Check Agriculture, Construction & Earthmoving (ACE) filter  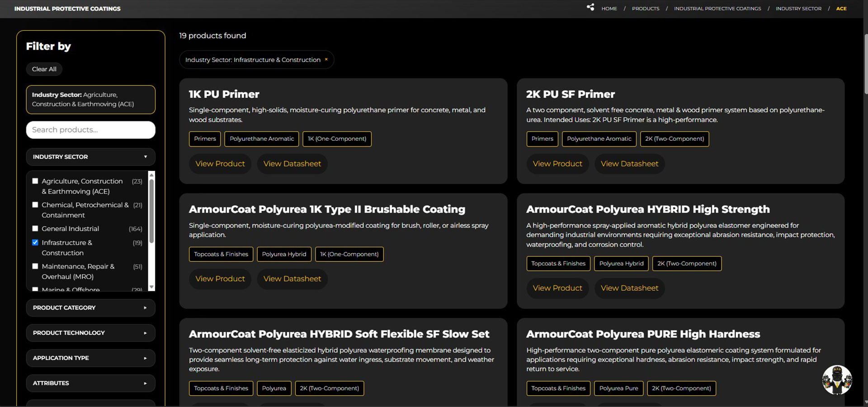(35, 181)
